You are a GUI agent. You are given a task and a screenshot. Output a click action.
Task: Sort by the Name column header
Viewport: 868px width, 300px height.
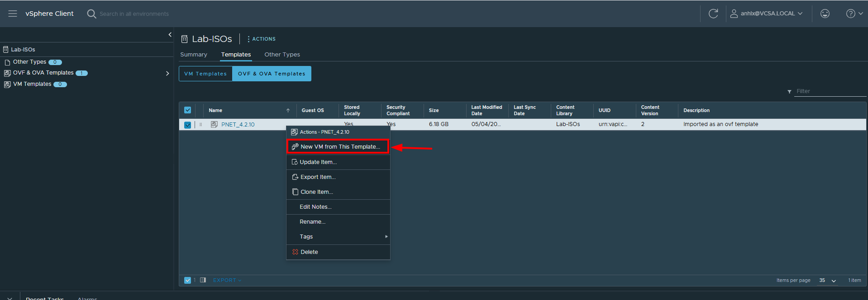click(215, 110)
